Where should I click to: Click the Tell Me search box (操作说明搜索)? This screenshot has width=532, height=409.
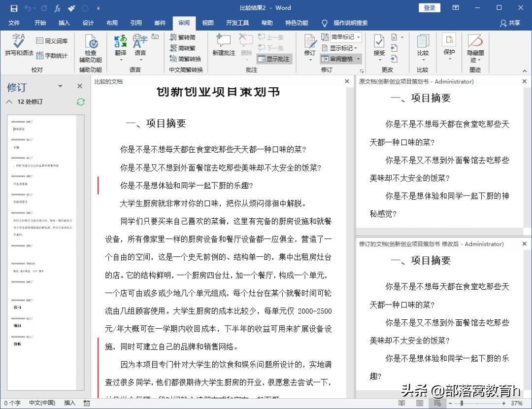[x=351, y=23]
